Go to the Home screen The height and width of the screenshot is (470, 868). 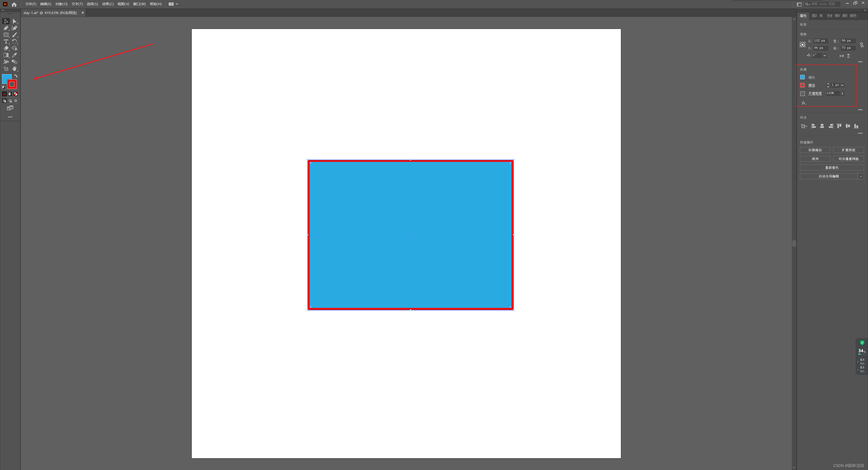pyautogui.click(x=14, y=4)
